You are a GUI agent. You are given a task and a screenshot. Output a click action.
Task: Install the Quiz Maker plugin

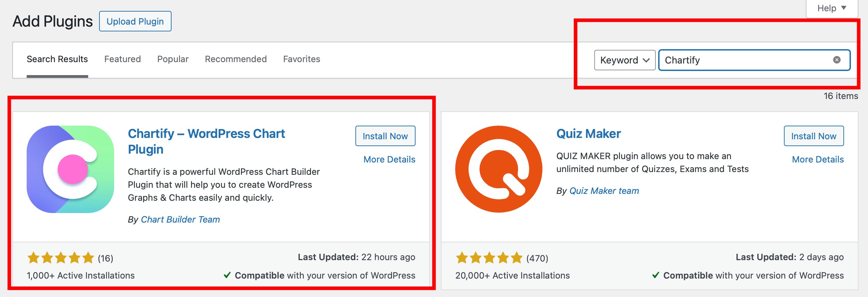click(814, 136)
